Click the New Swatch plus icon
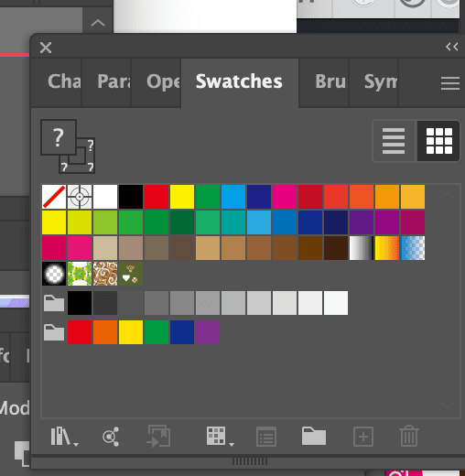Viewport: 465px width, 476px height. pos(363,437)
